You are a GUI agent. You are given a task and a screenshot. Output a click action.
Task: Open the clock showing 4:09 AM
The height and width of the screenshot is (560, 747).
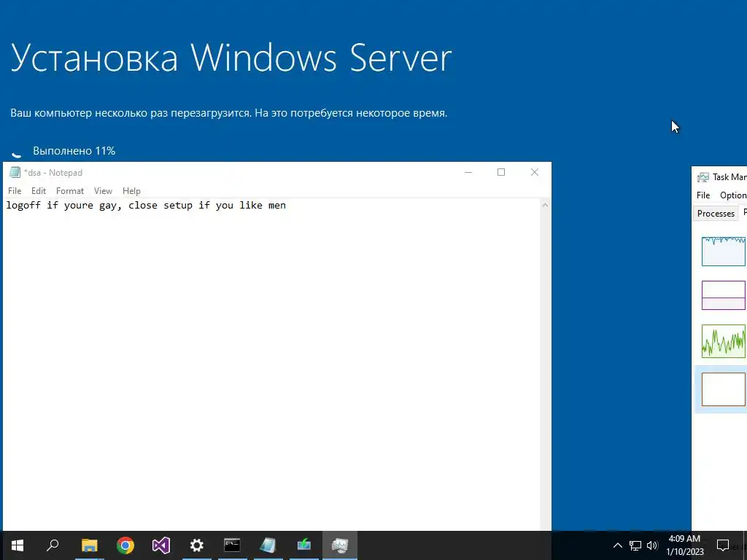click(684, 545)
